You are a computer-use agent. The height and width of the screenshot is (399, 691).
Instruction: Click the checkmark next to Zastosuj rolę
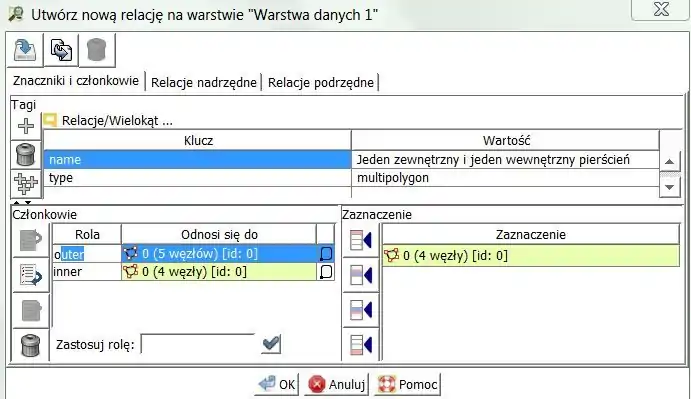(271, 344)
